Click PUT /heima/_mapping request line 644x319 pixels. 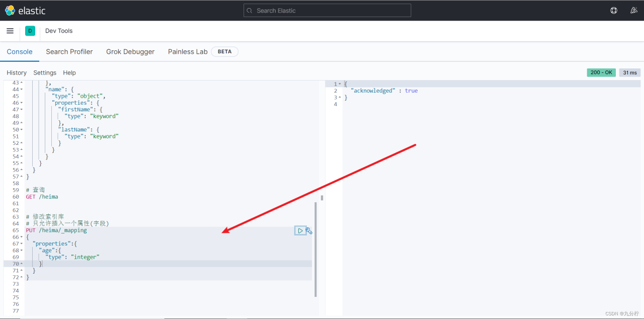tap(56, 230)
